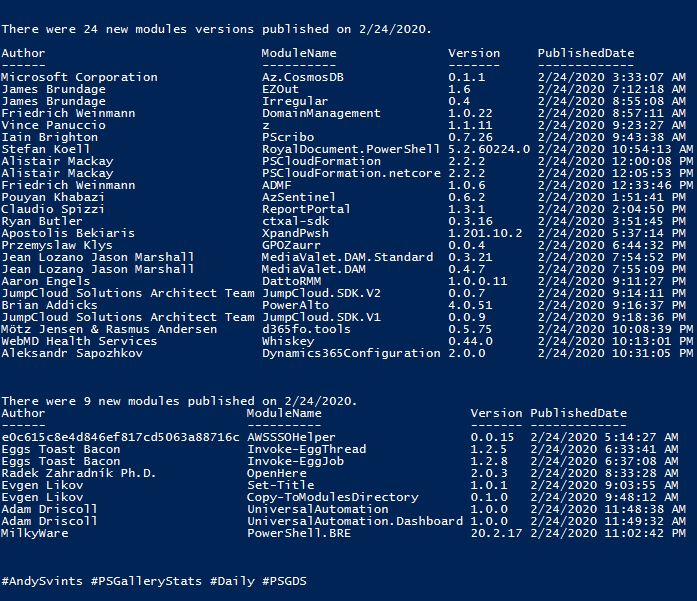Select the Invoke-EggThread entry
This screenshot has height=601, width=697.
(307, 449)
